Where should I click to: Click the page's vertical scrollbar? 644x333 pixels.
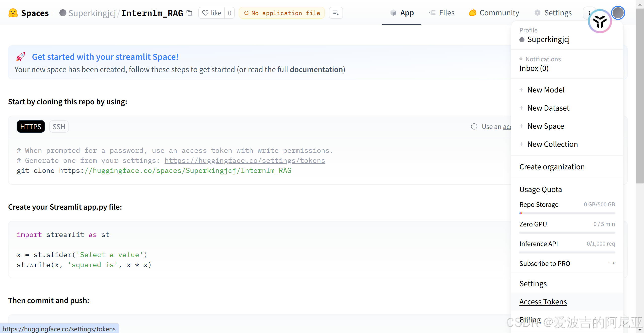639,96
